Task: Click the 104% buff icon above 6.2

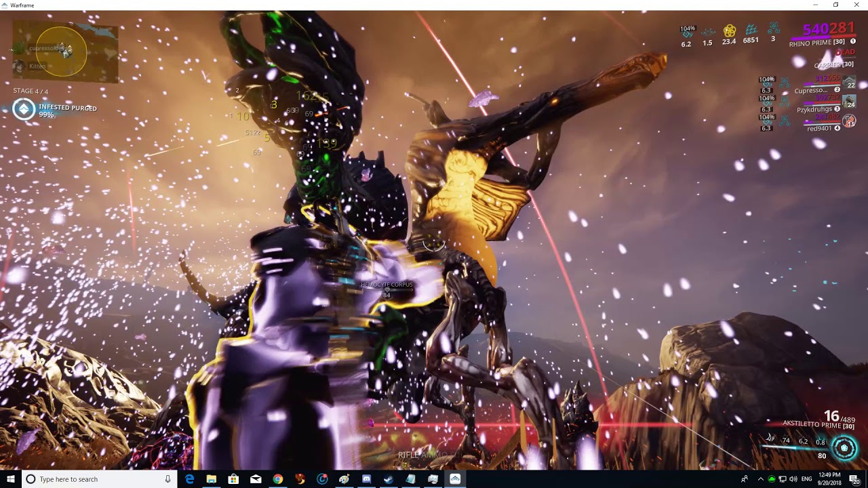Action: click(686, 33)
